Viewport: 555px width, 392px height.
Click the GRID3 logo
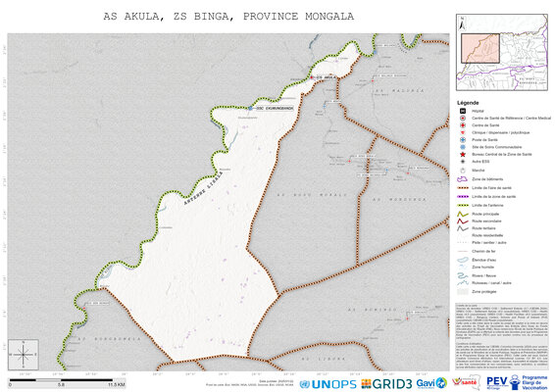(x=386, y=384)
